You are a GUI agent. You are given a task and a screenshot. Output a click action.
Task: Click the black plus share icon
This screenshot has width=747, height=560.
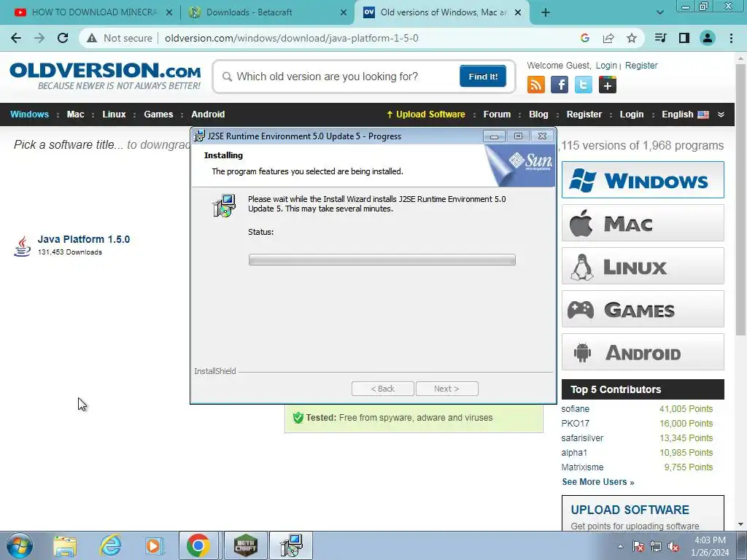(x=608, y=85)
